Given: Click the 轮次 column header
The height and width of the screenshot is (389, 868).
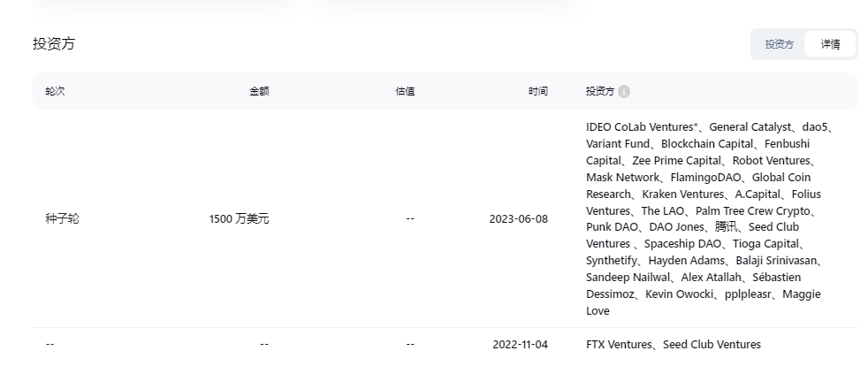Looking at the screenshot, I should [x=55, y=91].
